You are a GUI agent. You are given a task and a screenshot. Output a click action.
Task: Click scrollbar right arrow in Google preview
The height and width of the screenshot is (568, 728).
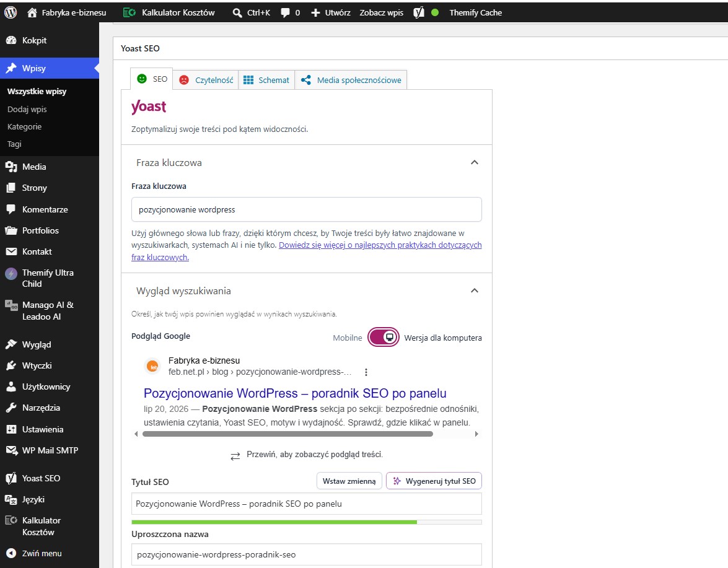click(x=476, y=434)
